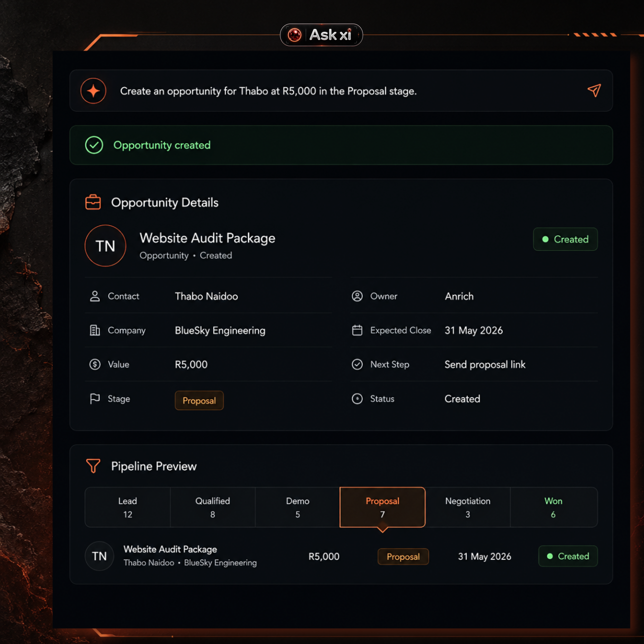Select the Qualified pipeline stage
644x644 pixels.
tap(213, 507)
